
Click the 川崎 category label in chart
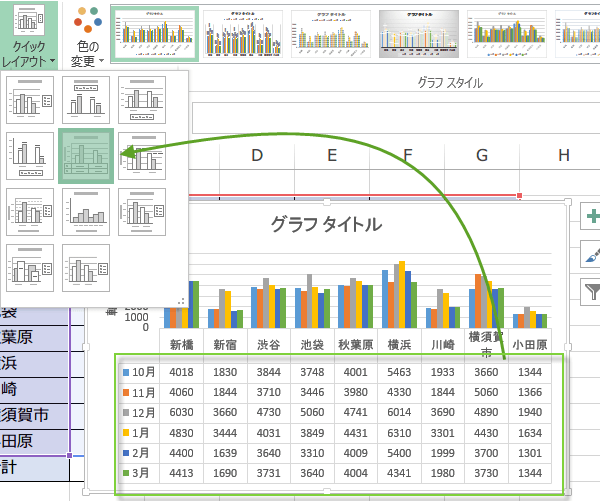[x=443, y=345]
